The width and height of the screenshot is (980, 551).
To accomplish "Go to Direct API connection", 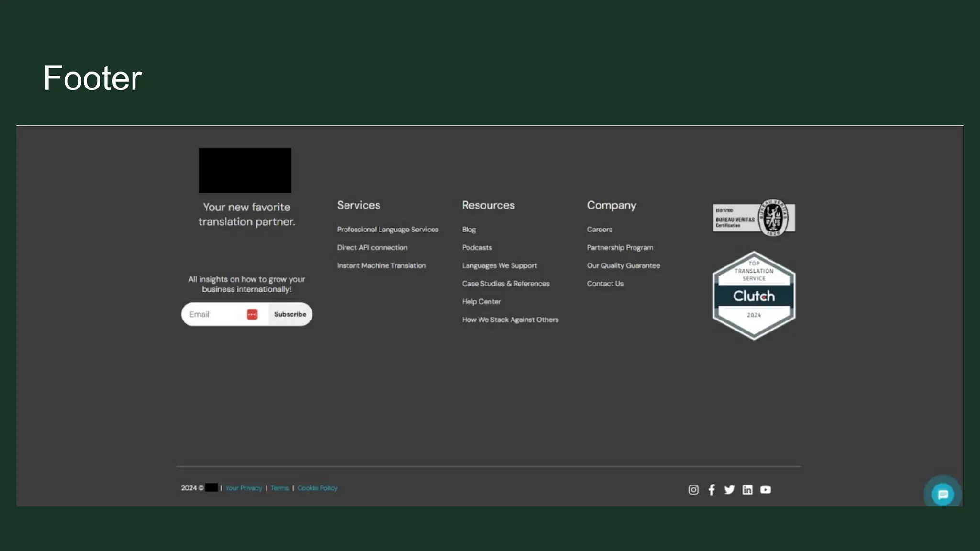I will tap(372, 247).
